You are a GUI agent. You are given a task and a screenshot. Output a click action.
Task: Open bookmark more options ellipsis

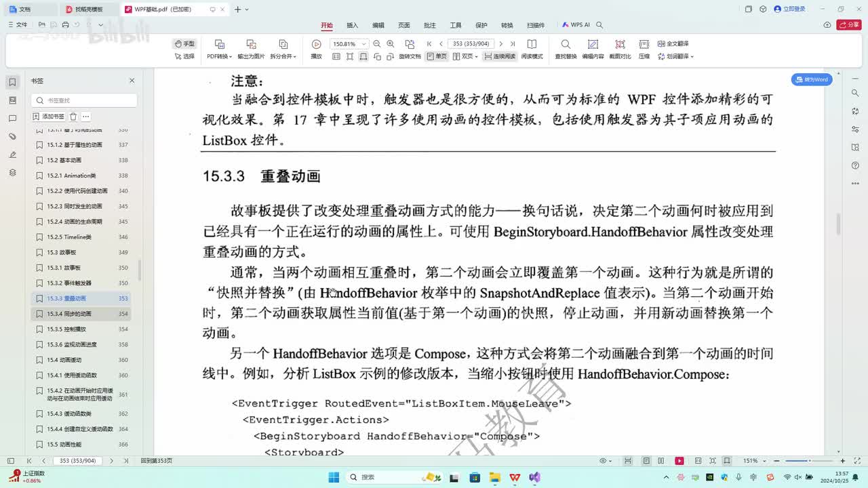(86, 117)
